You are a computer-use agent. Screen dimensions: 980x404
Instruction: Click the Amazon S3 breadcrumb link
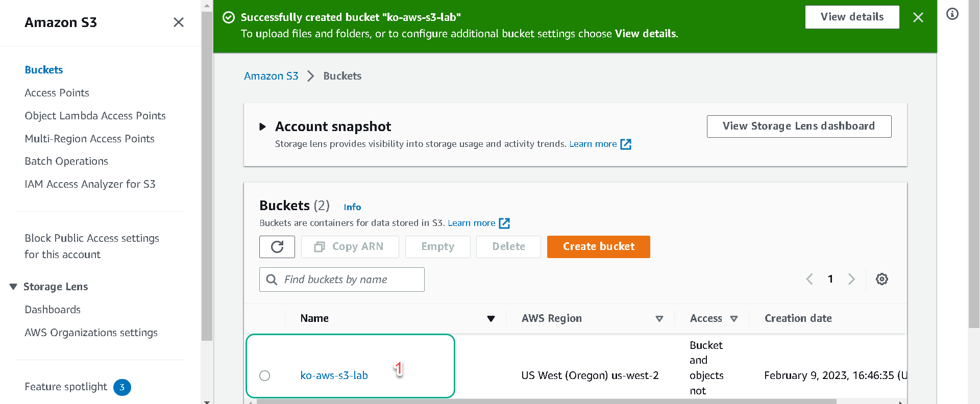(x=271, y=76)
